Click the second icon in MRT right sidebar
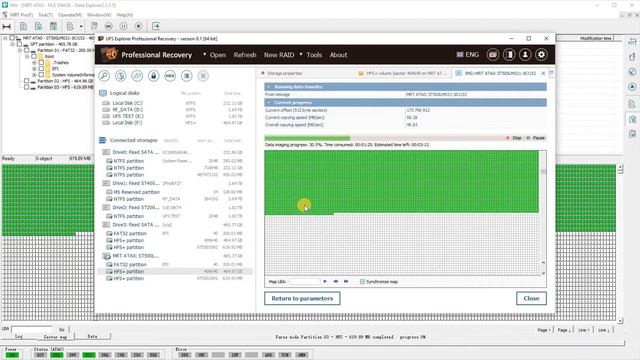The height and width of the screenshot is (360, 640). pyautogui.click(x=632, y=56)
